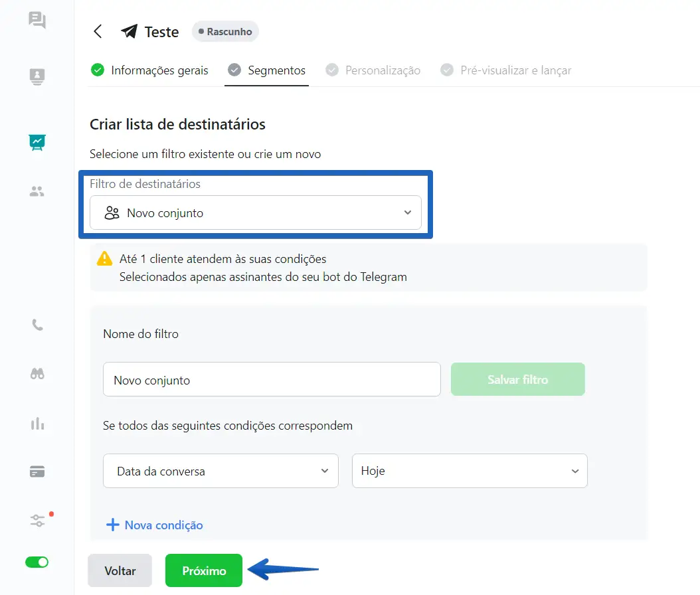Add a condition via Nova condição

pos(155,525)
